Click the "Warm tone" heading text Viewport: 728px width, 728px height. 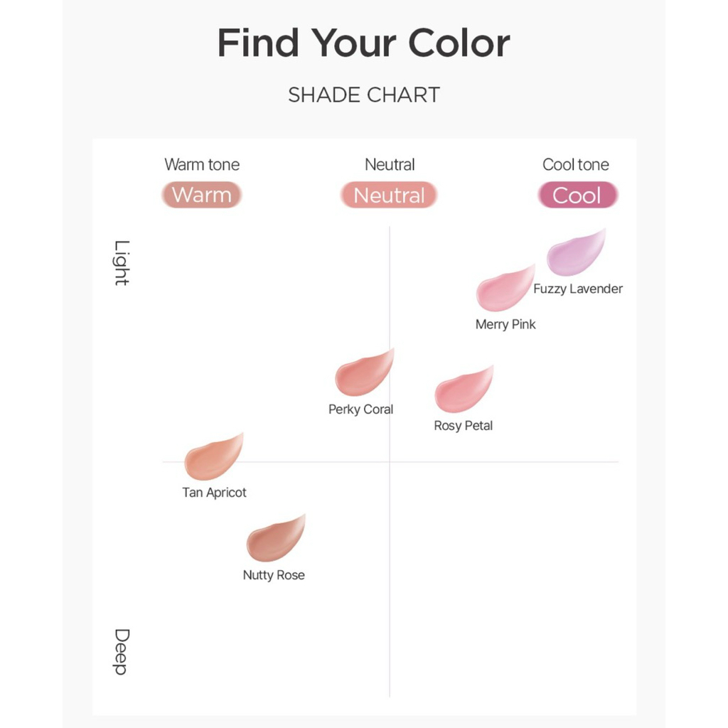click(202, 165)
